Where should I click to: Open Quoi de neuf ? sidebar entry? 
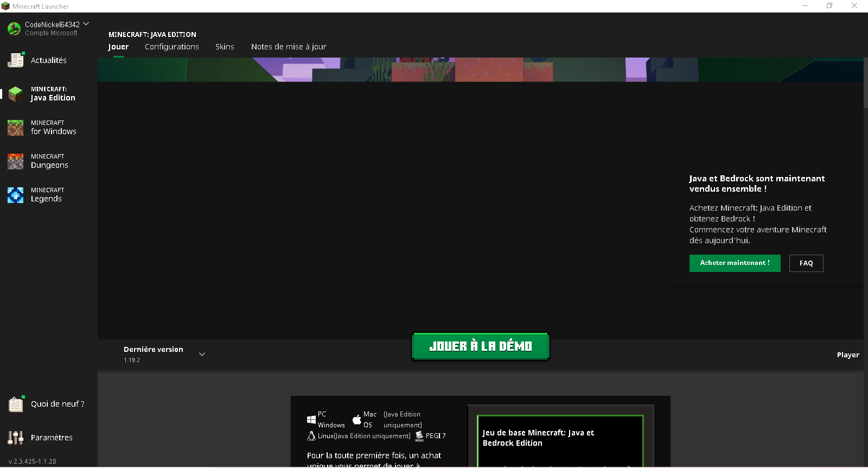pos(58,404)
